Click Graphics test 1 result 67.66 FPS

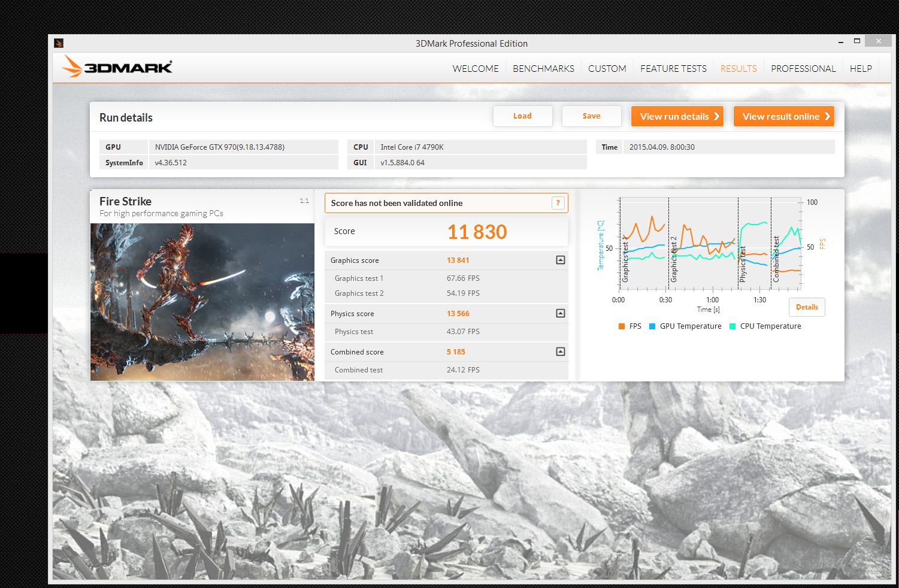click(463, 278)
